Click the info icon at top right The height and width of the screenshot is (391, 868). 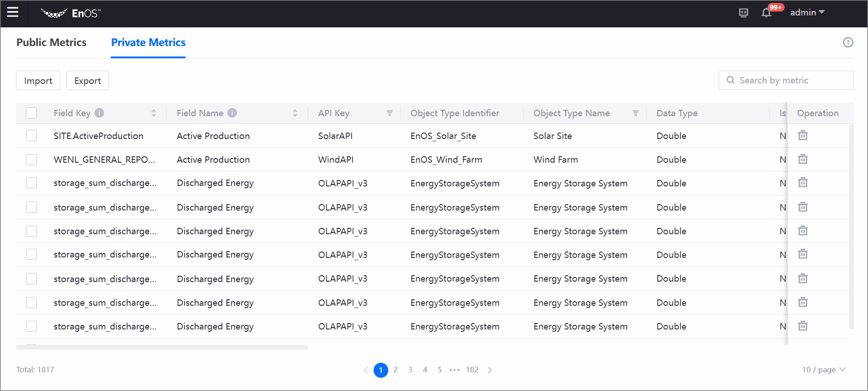click(847, 42)
